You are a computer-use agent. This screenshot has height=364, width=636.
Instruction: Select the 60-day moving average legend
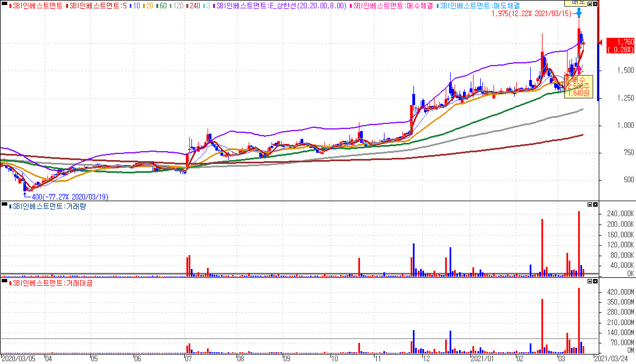161,6
